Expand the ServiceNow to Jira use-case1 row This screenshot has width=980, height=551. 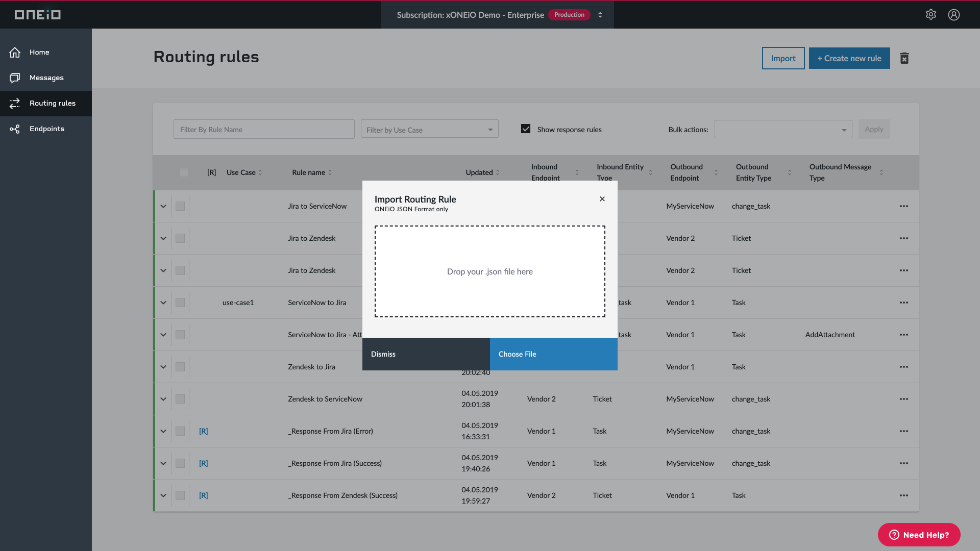[x=163, y=303]
